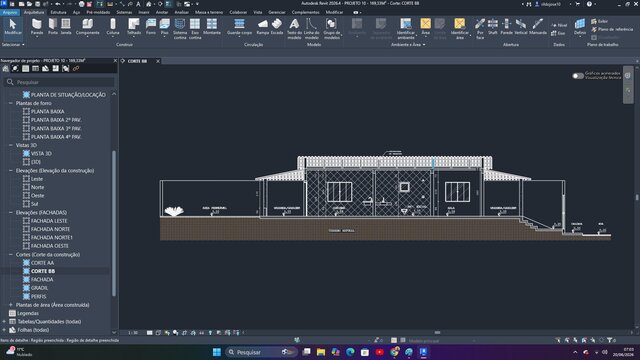Select the Rampa ramp tool
The image size is (640, 360).
tap(263, 27)
